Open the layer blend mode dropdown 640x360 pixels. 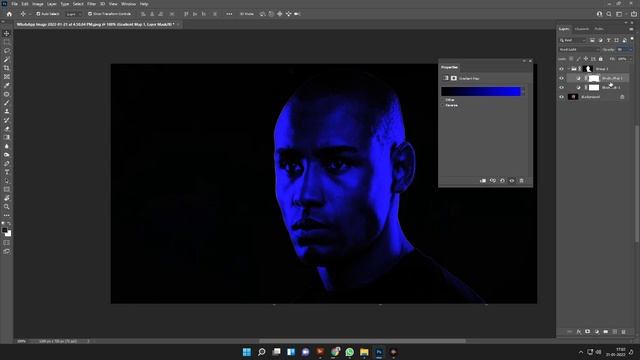579,49
